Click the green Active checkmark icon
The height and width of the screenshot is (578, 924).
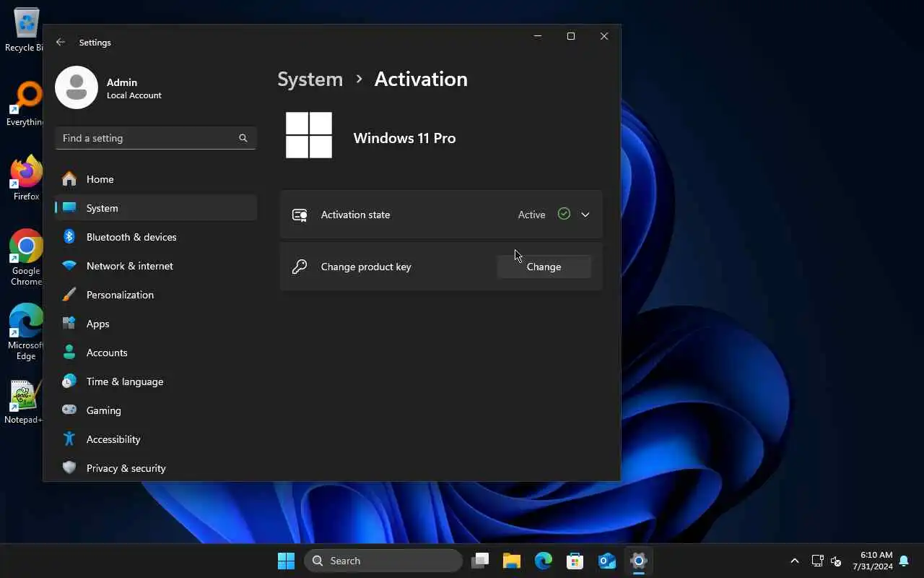tap(564, 214)
